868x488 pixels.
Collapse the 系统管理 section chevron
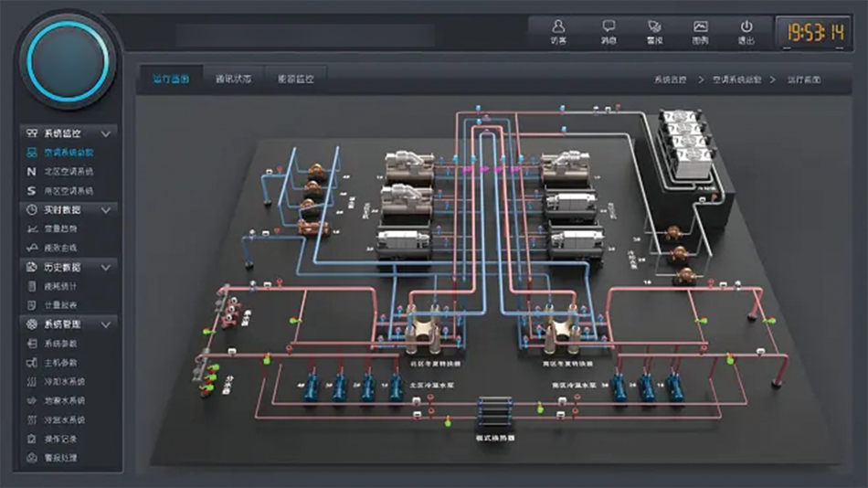click(x=106, y=324)
